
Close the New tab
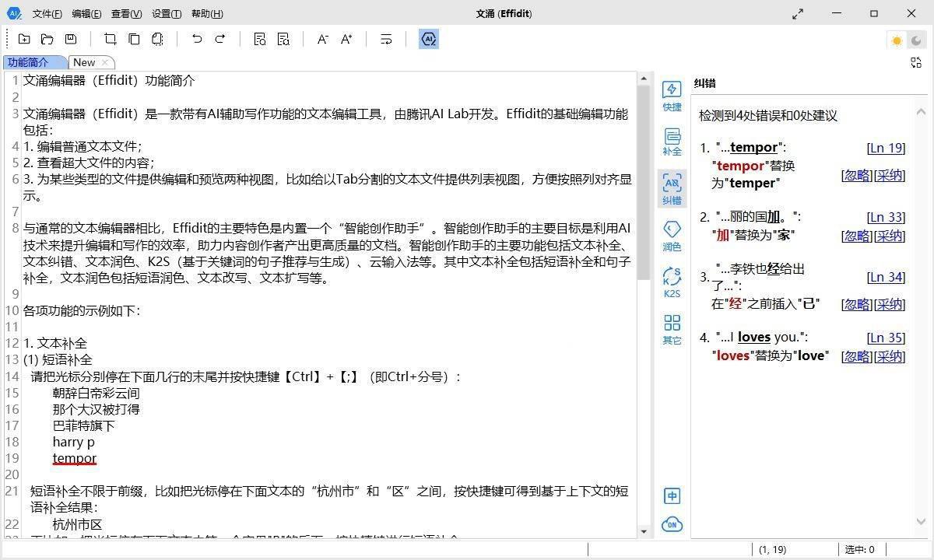(x=107, y=62)
